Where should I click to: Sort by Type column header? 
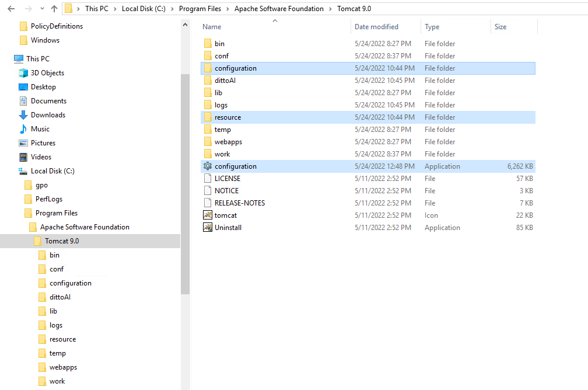pyautogui.click(x=432, y=27)
